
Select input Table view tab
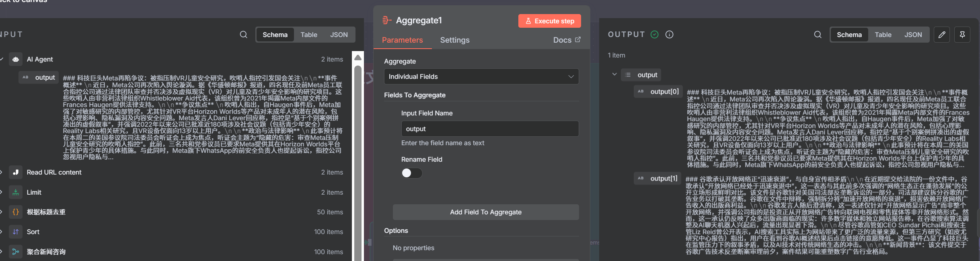coord(309,35)
